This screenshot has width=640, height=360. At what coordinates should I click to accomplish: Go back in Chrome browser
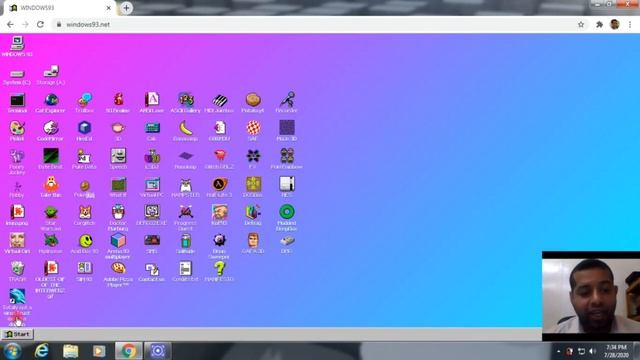10,24
